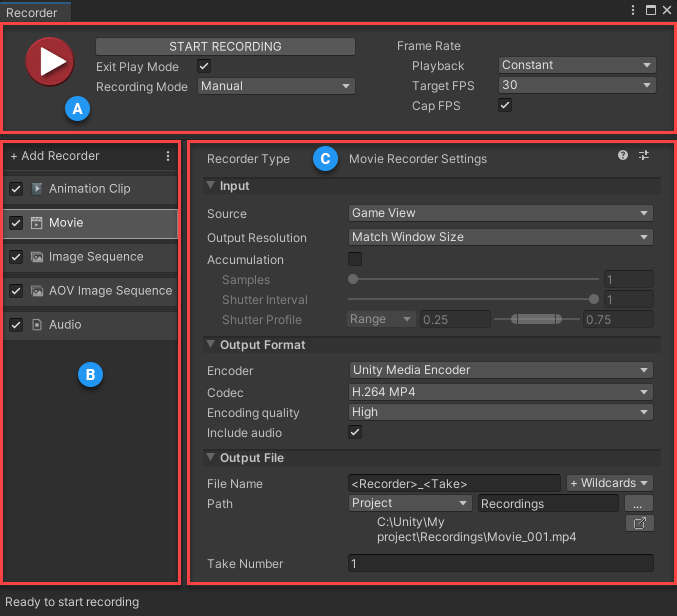The width and height of the screenshot is (677, 616).
Task: Click the big red record play button
Action: pyautogui.click(x=50, y=61)
